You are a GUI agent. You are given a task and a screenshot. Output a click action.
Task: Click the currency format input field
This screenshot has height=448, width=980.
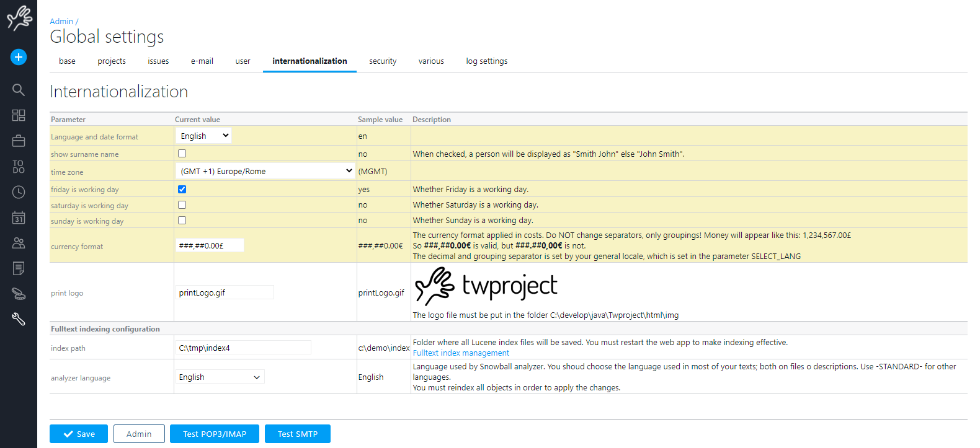210,245
